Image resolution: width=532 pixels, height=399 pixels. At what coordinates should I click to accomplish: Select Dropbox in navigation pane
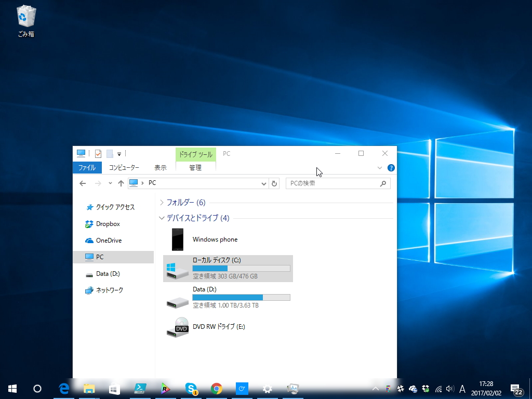click(x=114, y=224)
